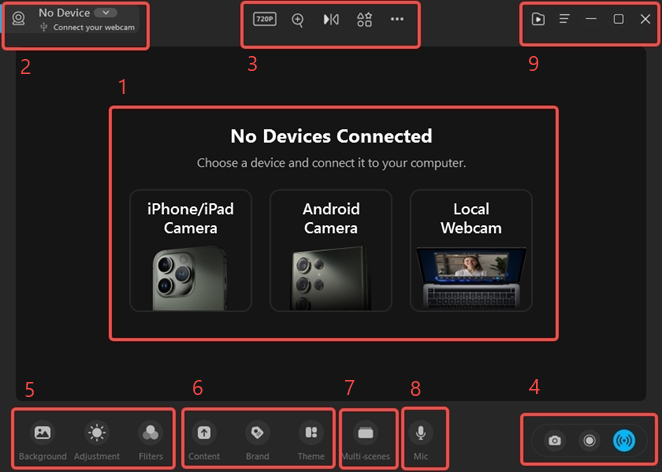Open the layout shapes icon
662x472 pixels.
364,19
